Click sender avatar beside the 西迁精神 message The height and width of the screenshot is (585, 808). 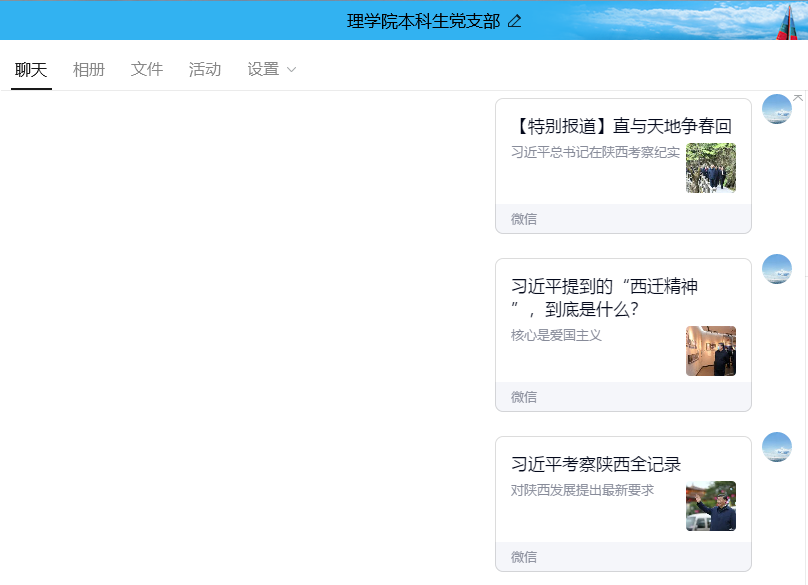pyautogui.click(x=777, y=269)
